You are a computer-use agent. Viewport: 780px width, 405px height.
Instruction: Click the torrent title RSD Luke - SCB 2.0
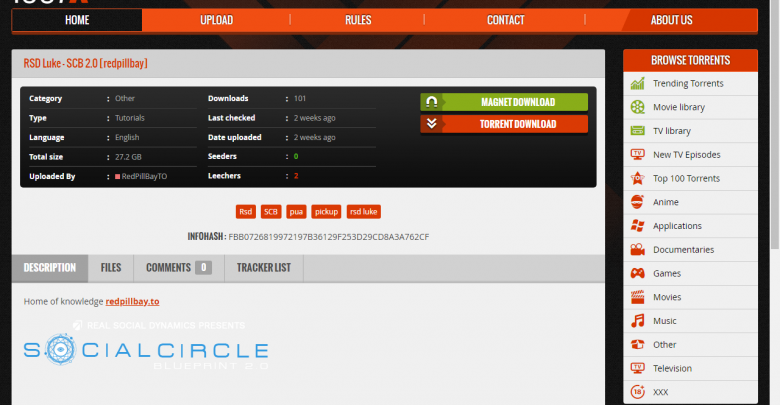tap(86, 63)
